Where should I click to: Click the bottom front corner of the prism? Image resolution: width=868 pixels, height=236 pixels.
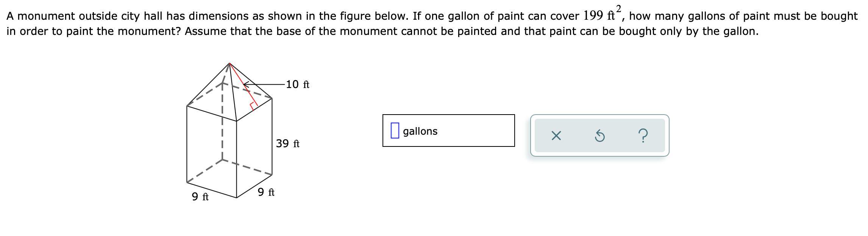tap(236, 198)
